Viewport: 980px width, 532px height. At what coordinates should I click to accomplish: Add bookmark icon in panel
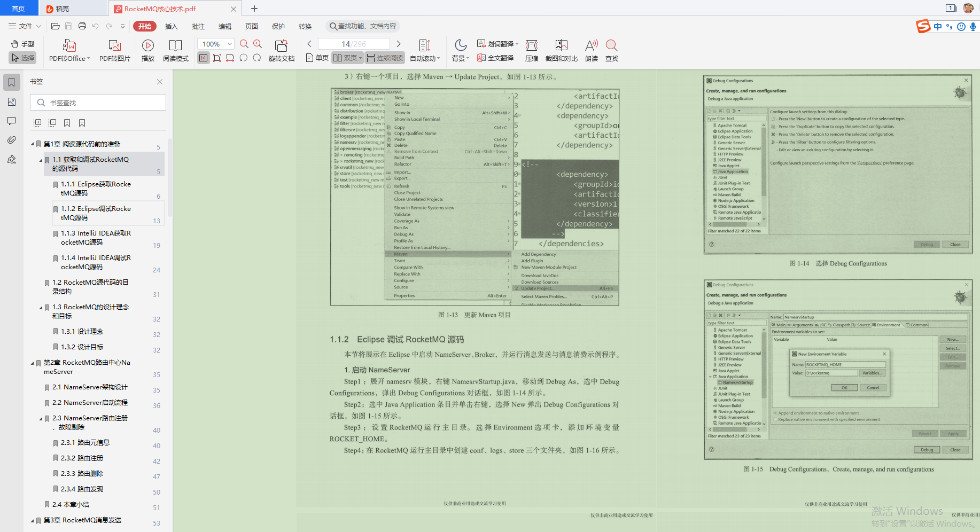pyautogui.click(x=67, y=123)
